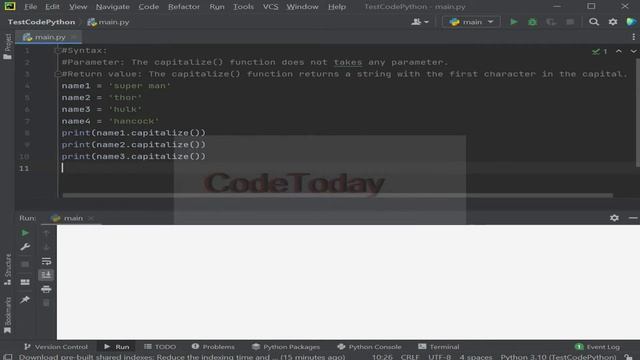Open the Window menu
Viewport: 640px width, 360px height.
[x=302, y=7]
